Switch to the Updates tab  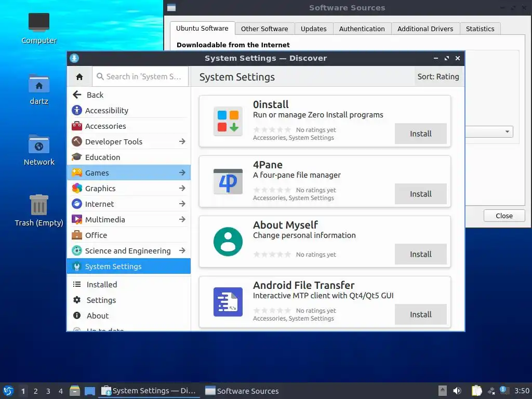313,29
